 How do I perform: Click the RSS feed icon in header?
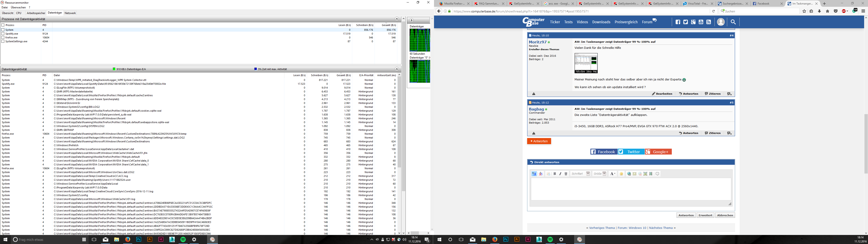[x=709, y=22]
